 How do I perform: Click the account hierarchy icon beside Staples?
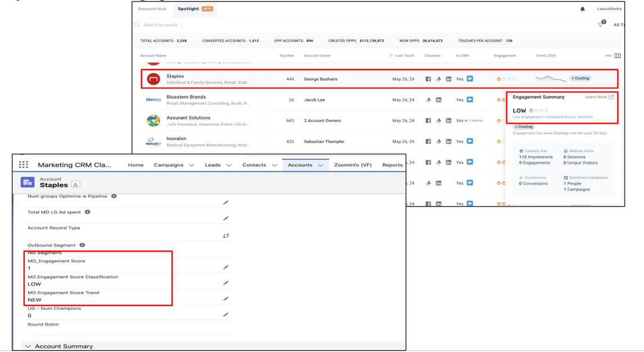76,185
